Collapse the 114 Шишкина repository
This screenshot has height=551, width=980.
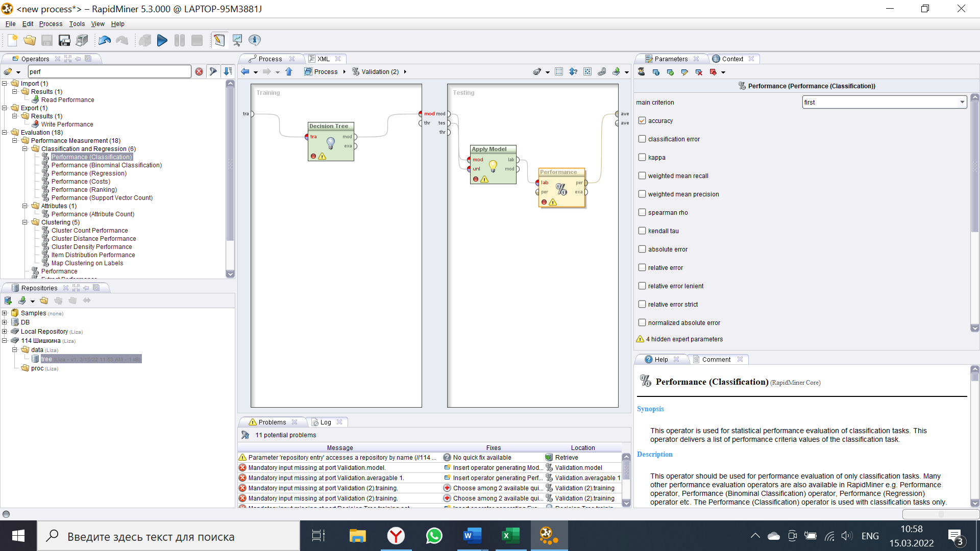(5, 340)
